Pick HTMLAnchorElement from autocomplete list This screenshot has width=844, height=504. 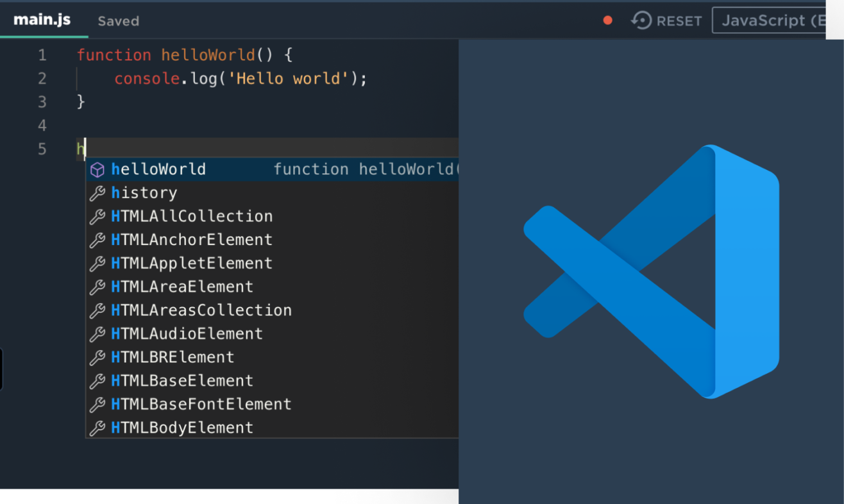pyautogui.click(x=192, y=240)
